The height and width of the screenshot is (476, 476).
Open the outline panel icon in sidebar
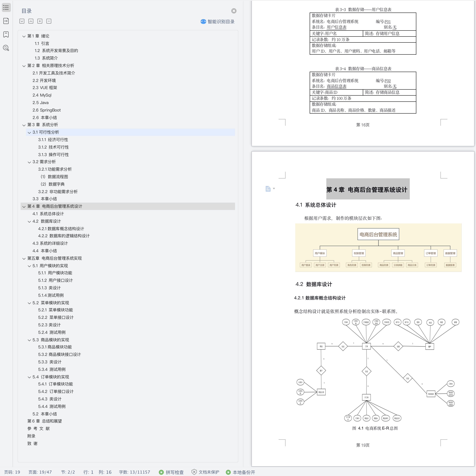(6, 8)
